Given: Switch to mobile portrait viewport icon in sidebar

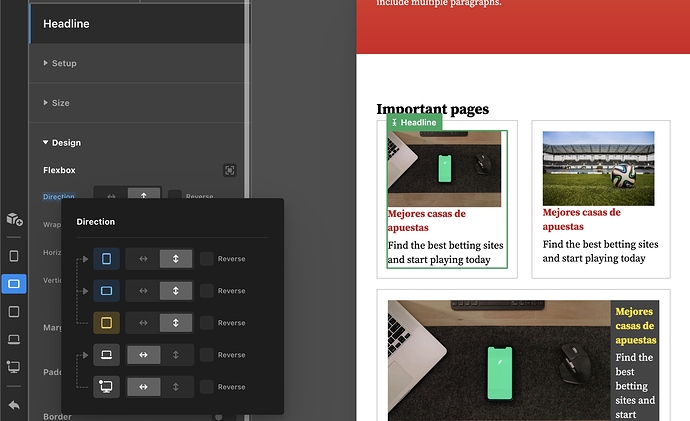Looking at the screenshot, I should 14,256.
